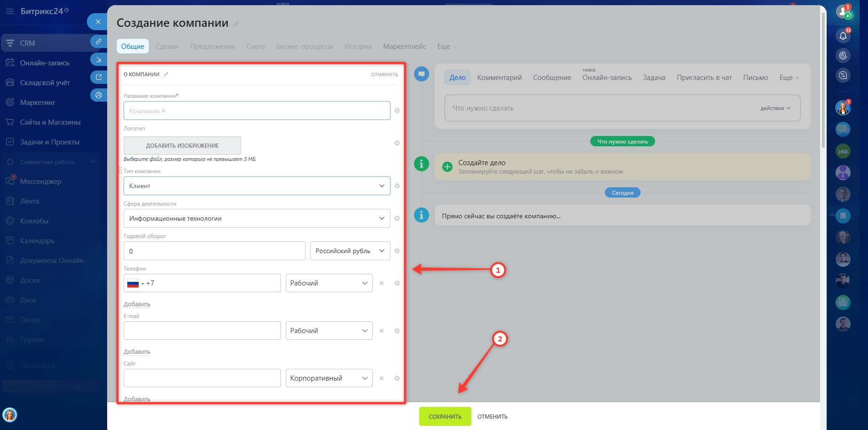Image resolution: width=868 pixels, height=430 pixels.
Task: Click the copy link icon on side strip
Action: point(98,41)
